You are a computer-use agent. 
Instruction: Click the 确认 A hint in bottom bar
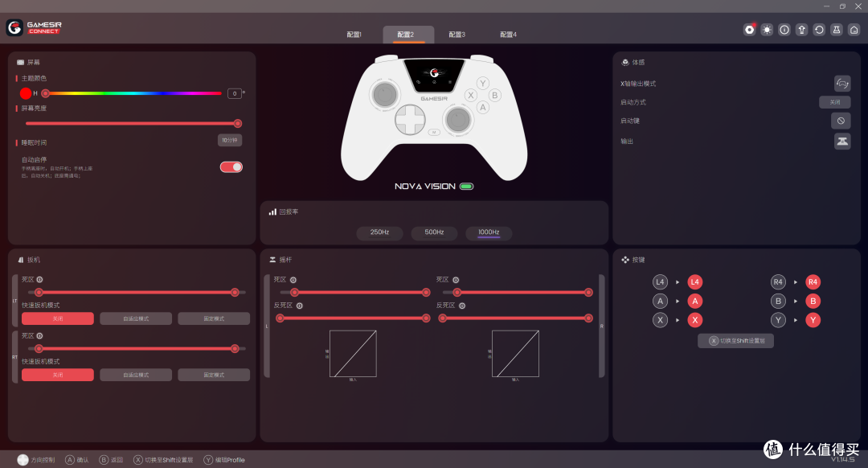(x=77, y=460)
